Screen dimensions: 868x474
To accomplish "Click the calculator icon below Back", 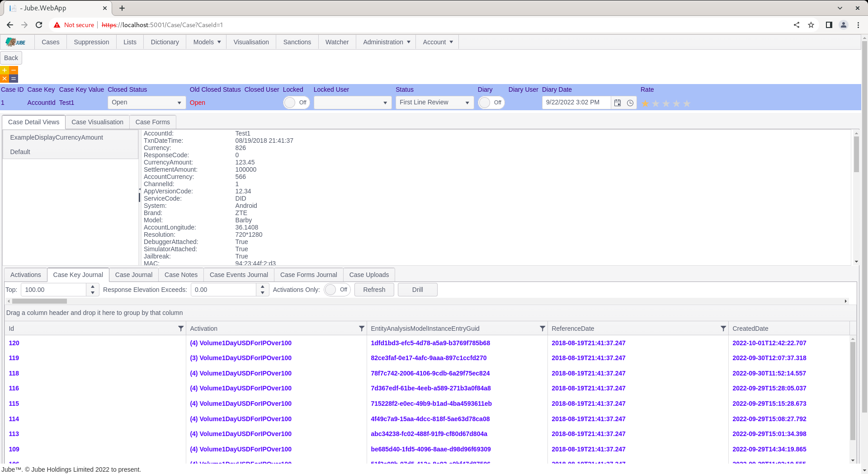I will (9, 75).
